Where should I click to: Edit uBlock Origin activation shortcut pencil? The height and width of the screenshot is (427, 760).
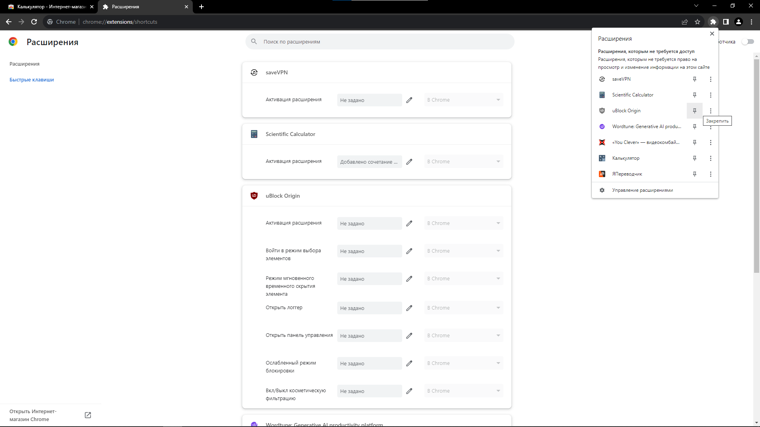click(409, 223)
